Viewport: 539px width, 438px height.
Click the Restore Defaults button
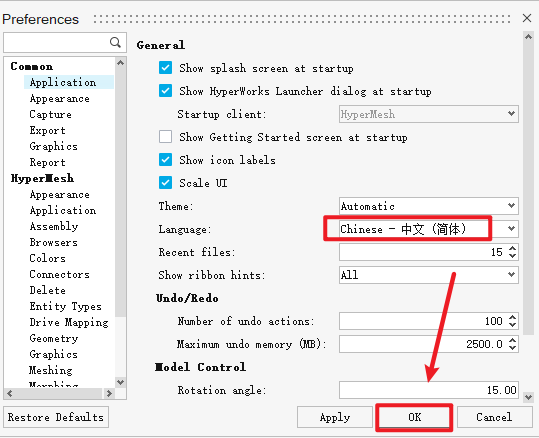point(56,417)
